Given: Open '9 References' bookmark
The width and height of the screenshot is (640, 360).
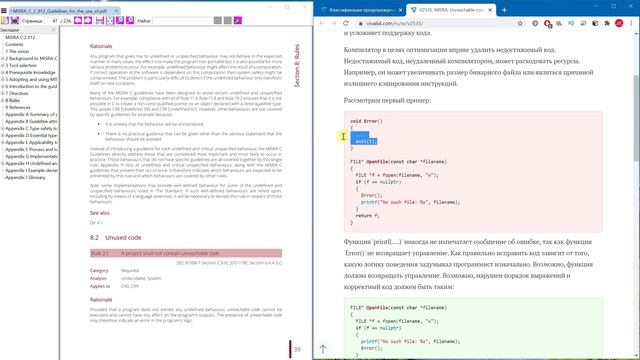Looking at the screenshot, I should pos(18,107).
